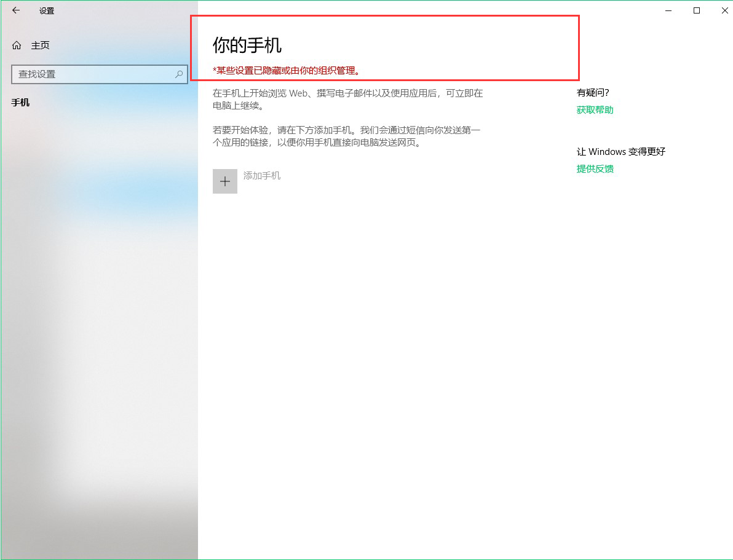Viewport: 733px width, 560px height.
Task: Click paragraph starting 若要开始体验
Action: pos(346,136)
